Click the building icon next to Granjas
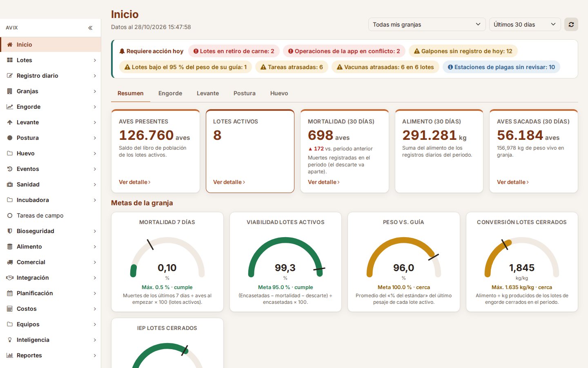The image size is (588, 368). pyautogui.click(x=10, y=91)
